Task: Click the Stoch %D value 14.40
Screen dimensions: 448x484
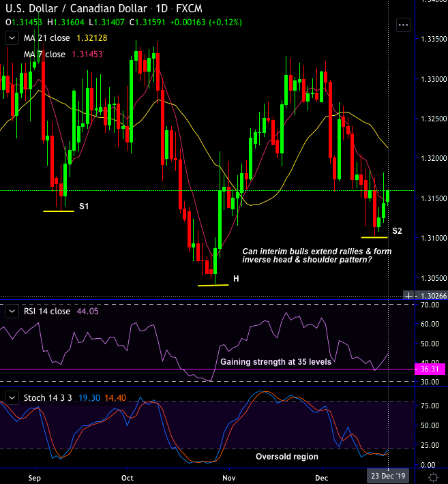Action: click(115, 398)
